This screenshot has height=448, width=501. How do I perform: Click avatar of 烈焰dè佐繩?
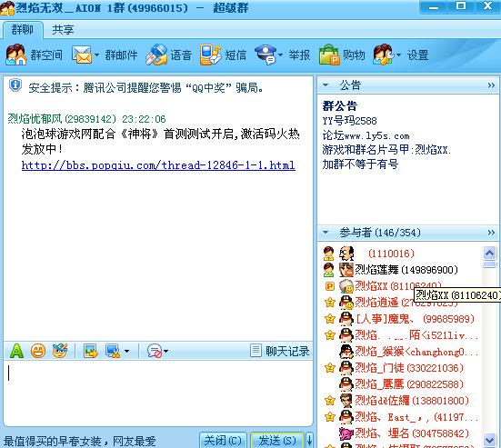coord(346,401)
